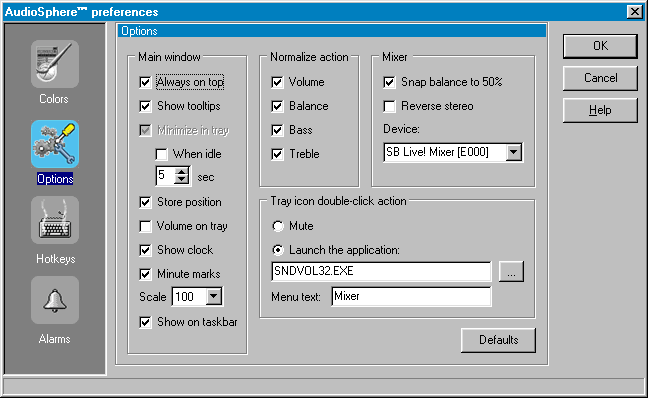Open the Alarms bell icon
The height and width of the screenshot is (398, 648).
55,300
